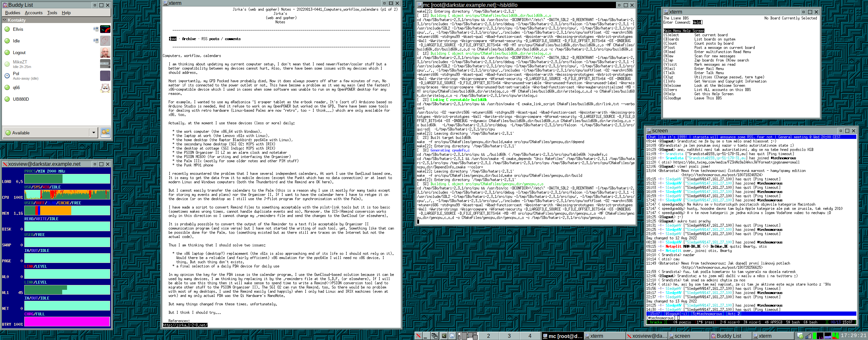Click q66's owl avatar thumbnail
Viewport: 868px width, 340px height.
click(x=105, y=88)
